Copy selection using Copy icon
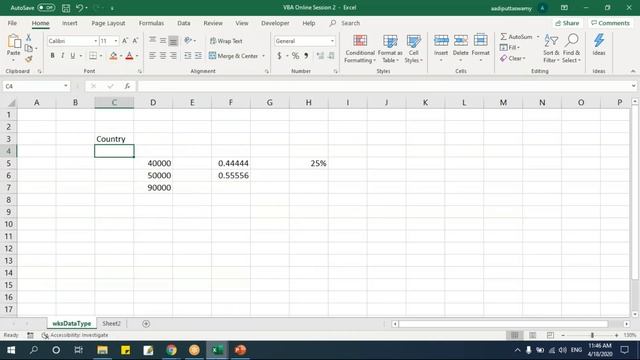640x360 pixels. click(x=29, y=48)
